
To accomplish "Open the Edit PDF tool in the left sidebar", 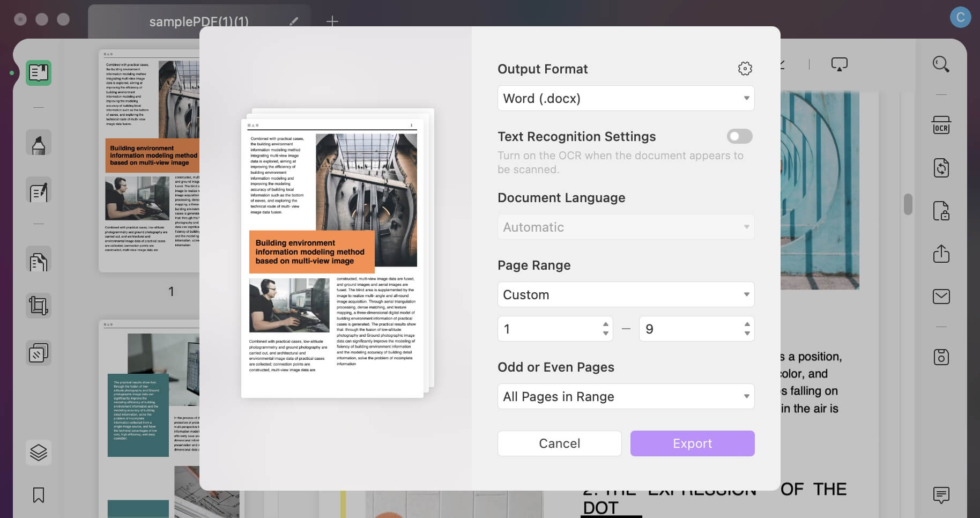I will point(38,191).
